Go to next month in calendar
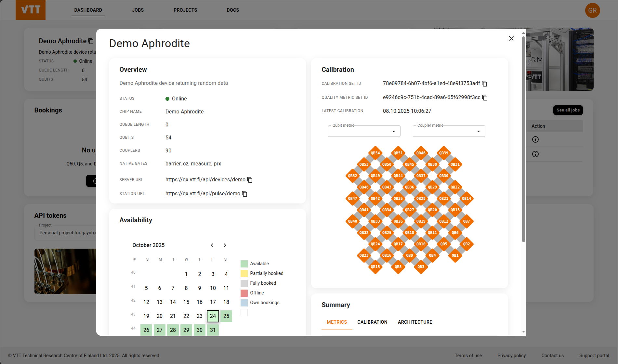618x364 pixels. [225, 245]
